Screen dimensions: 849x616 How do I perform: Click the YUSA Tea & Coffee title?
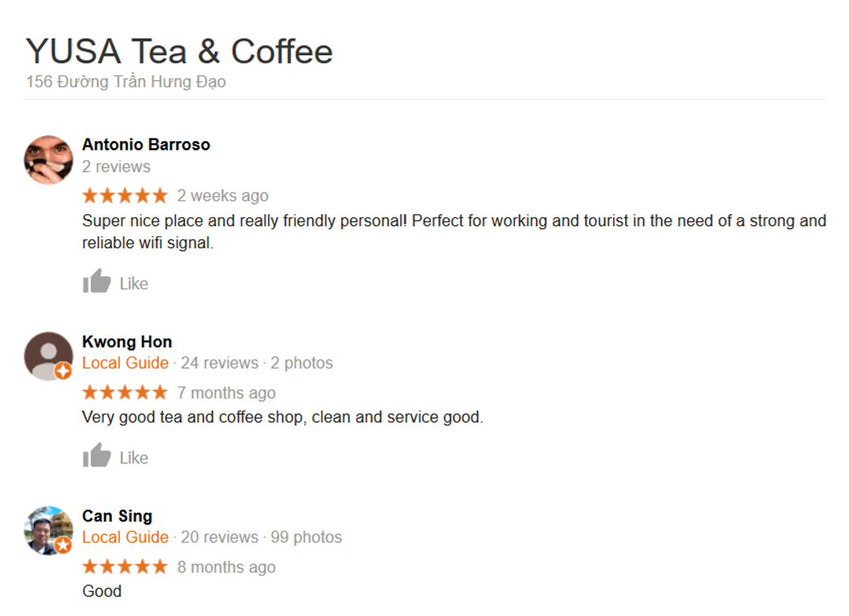click(x=179, y=51)
